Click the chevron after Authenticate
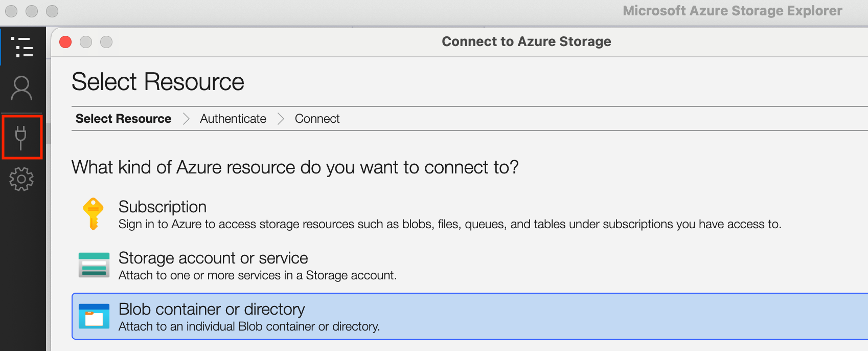This screenshot has height=351, width=868. tap(281, 119)
